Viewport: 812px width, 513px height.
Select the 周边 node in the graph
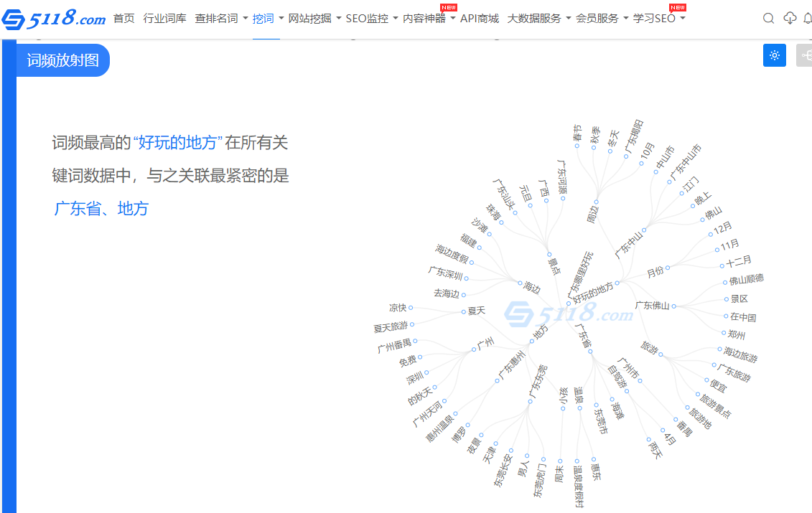(x=592, y=214)
